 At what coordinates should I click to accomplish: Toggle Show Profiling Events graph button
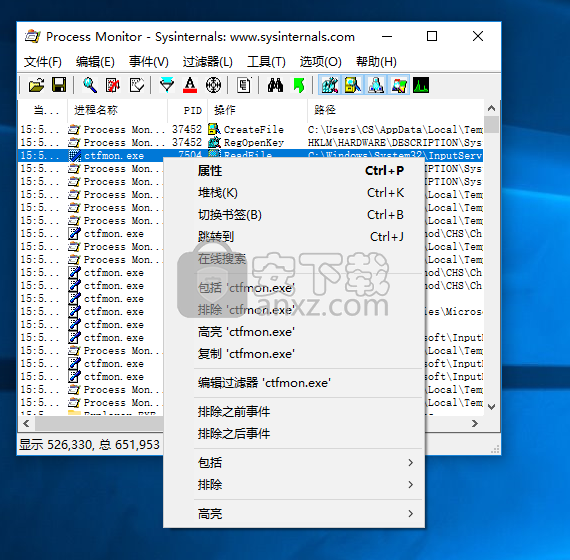tap(421, 85)
